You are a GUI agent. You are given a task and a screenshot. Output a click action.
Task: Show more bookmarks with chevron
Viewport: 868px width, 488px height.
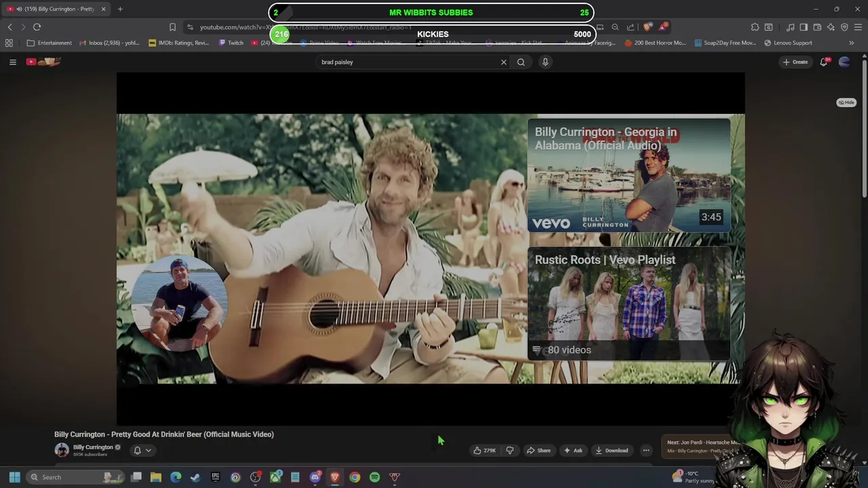[x=851, y=43]
